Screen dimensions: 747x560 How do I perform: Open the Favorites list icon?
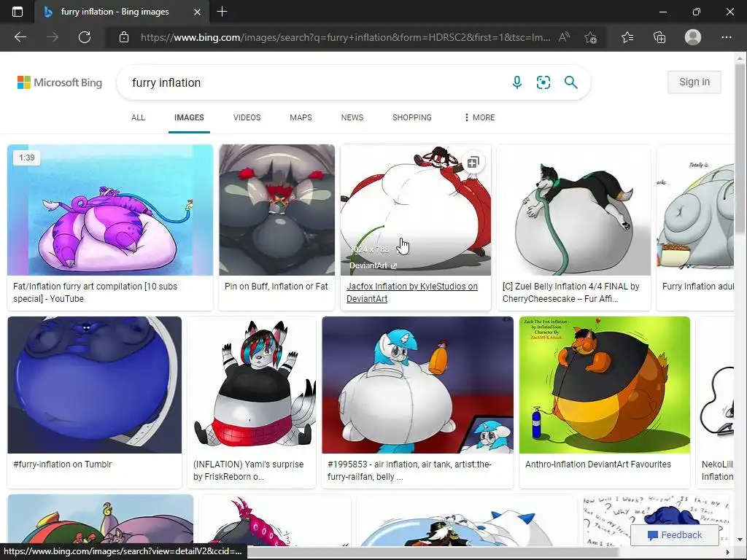627,37
